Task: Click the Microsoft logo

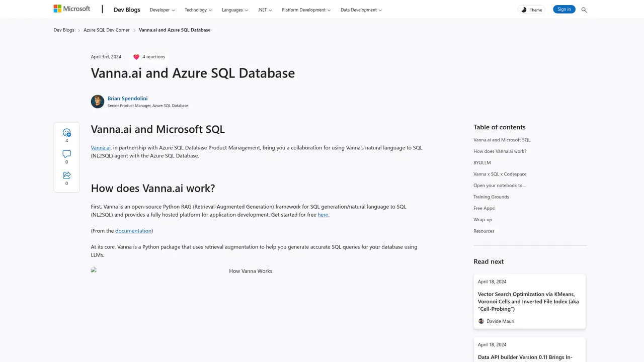Action: (x=72, y=9)
